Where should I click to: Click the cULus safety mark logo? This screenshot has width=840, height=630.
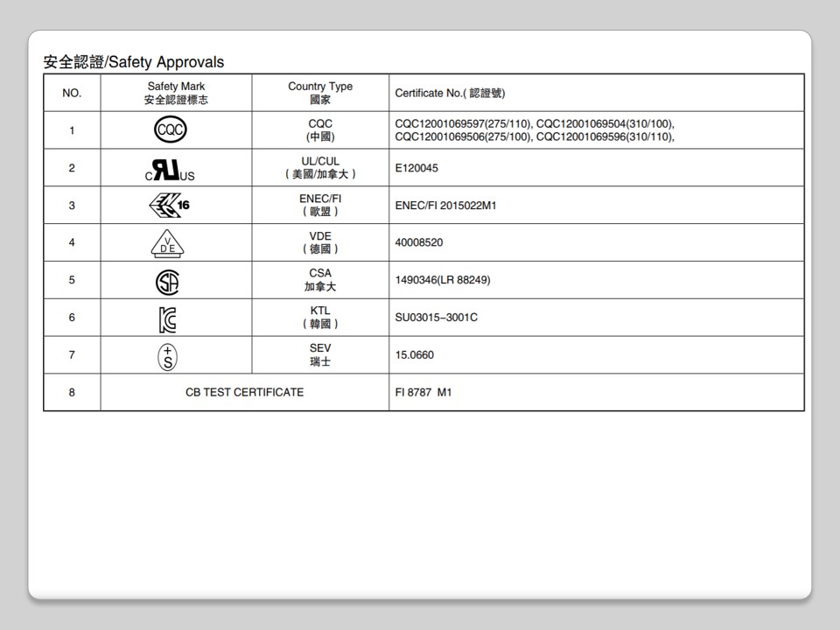coord(171,170)
